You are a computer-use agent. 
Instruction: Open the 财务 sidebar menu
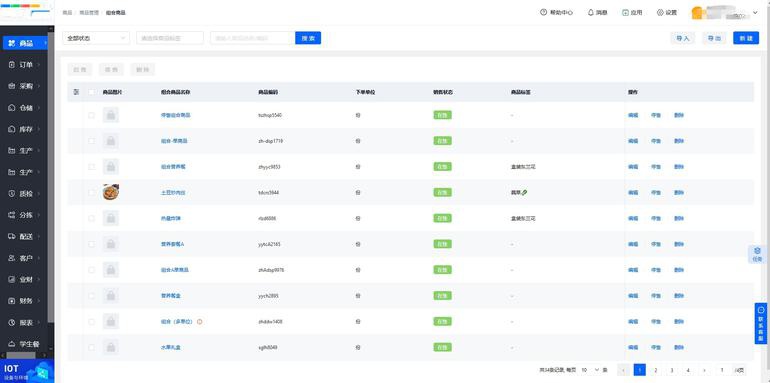point(26,301)
